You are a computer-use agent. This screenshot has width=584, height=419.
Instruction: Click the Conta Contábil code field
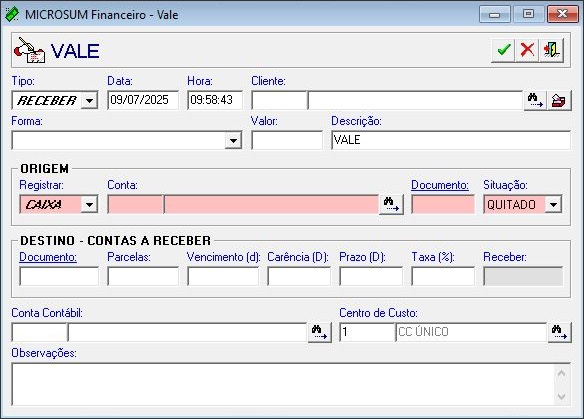point(39,332)
